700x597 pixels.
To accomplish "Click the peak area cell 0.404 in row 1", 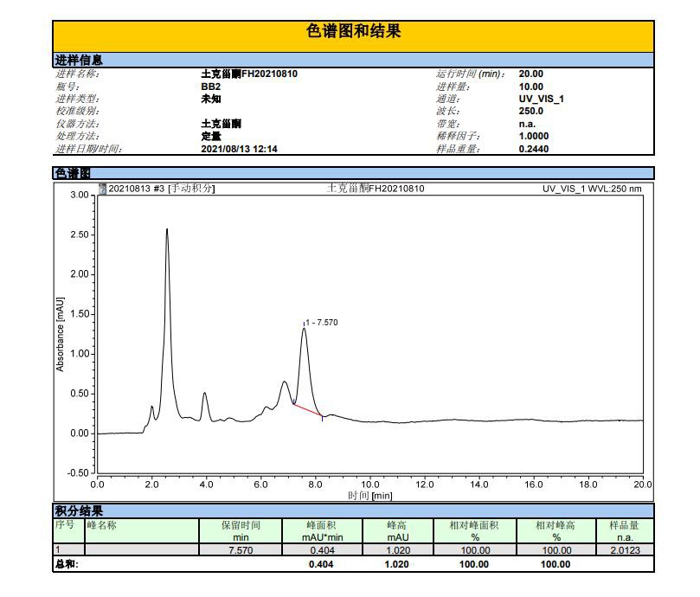I will point(323,550).
